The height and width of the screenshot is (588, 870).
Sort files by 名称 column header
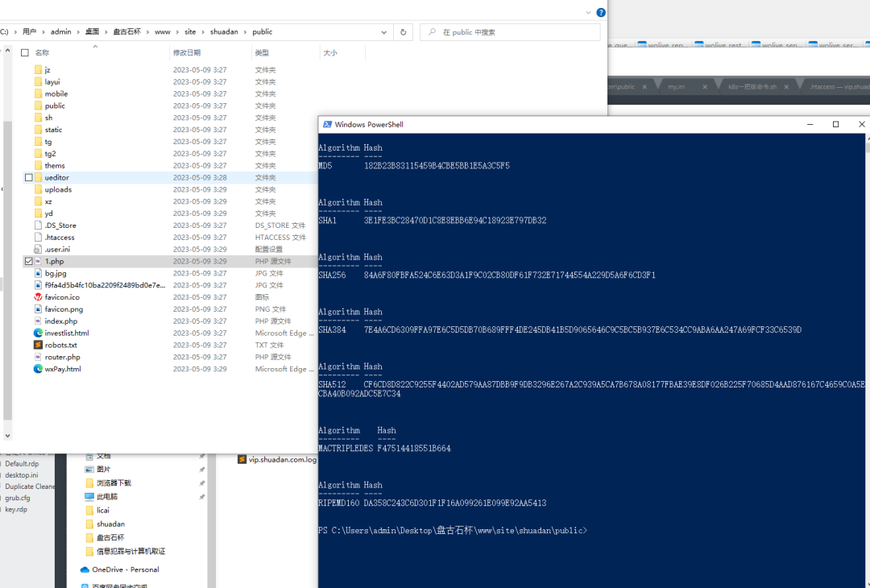tap(42, 52)
